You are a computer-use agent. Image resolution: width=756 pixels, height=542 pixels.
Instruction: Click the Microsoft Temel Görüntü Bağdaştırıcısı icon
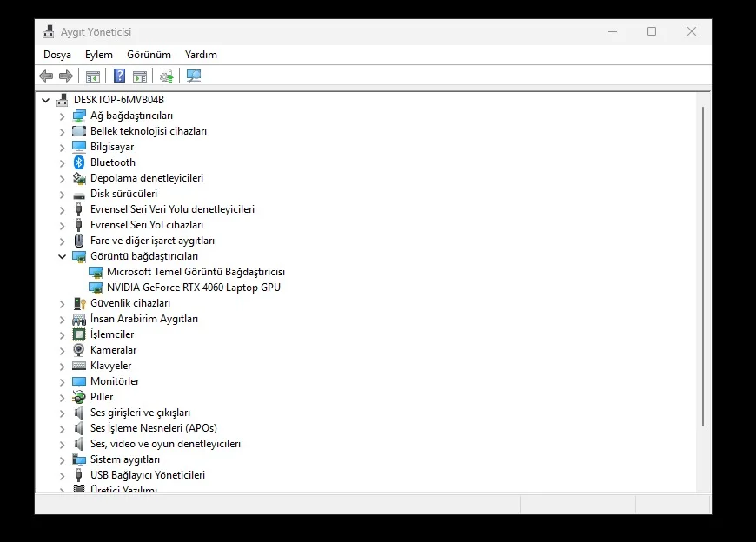tap(96, 272)
